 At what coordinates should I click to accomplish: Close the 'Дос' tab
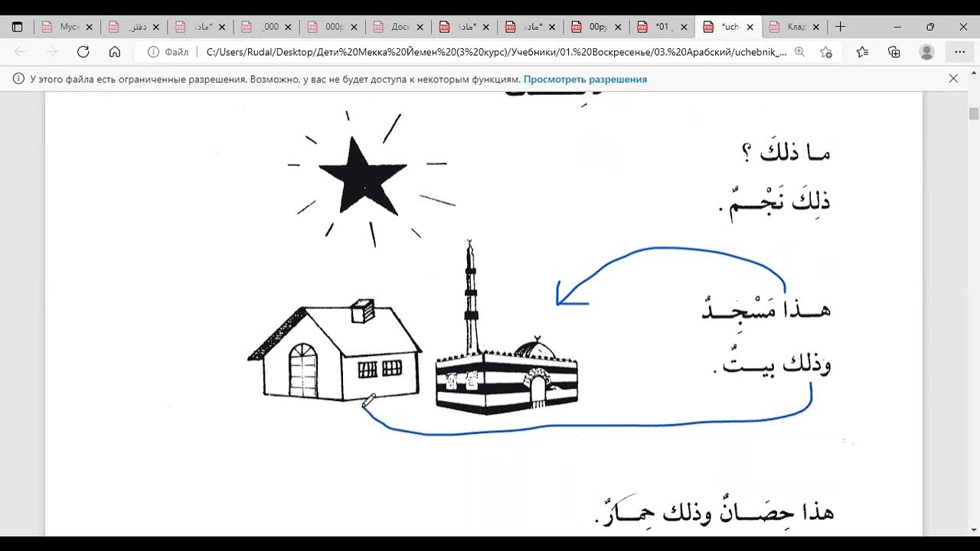[x=421, y=27]
